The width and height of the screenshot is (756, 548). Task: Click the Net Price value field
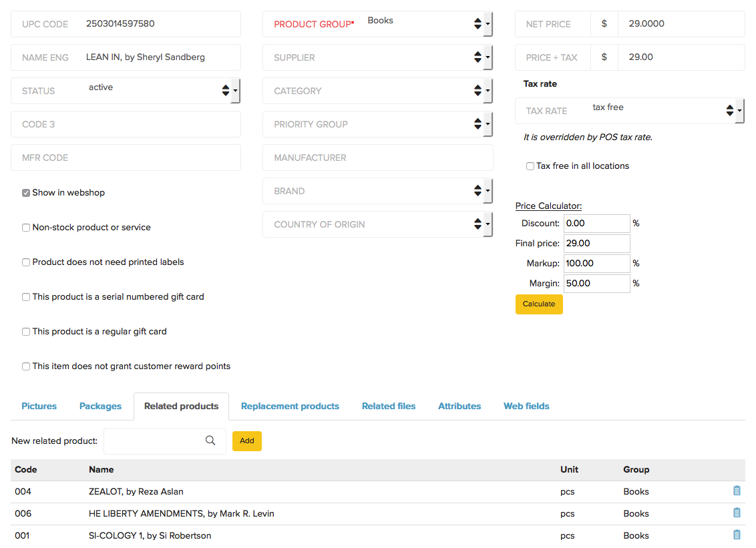point(681,24)
